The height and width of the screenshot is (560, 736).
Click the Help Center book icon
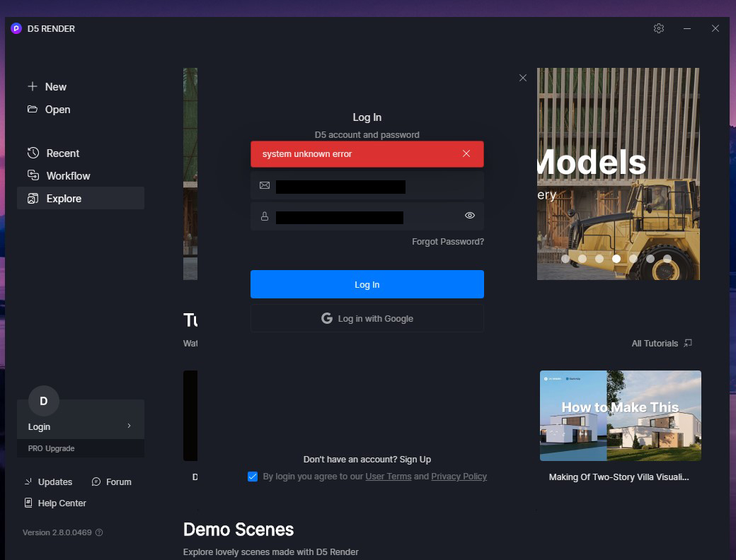click(28, 503)
